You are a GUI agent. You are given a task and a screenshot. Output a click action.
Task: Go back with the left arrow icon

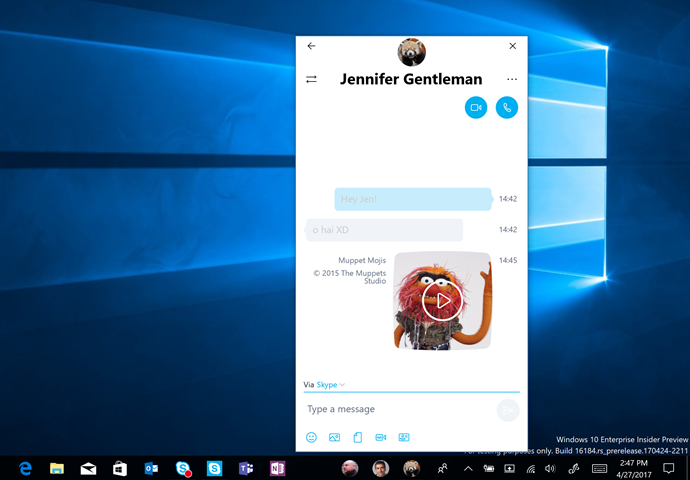click(x=311, y=46)
